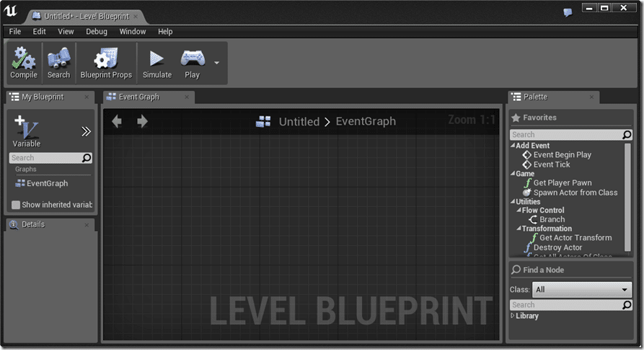The height and width of the screenshot is (350, 644).
Task: Start Simulate mode
Action: click(x=157, y=63)
